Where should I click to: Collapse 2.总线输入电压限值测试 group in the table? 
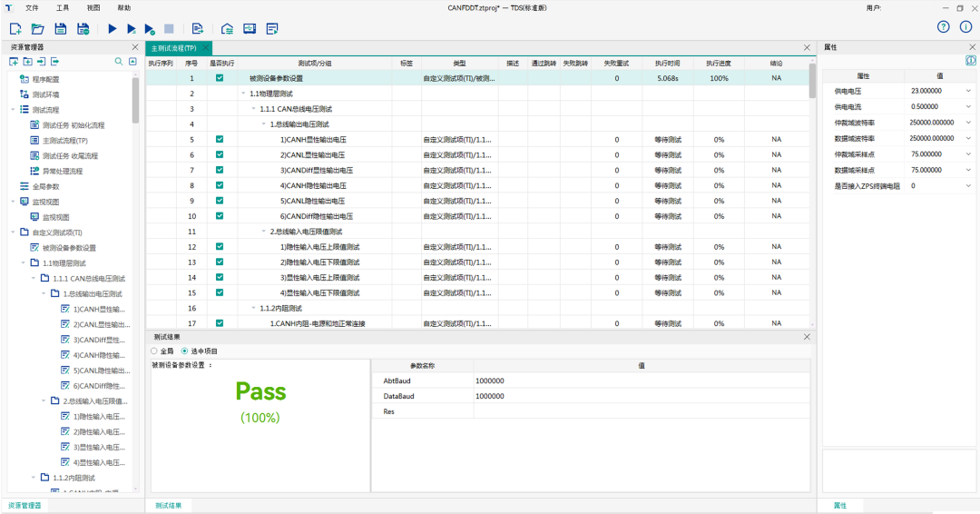click(264, 232)
